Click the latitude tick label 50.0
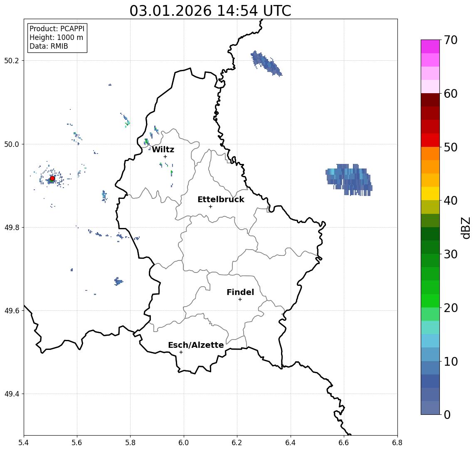Viewport: 476px width, 451px height. coord(12,144)
